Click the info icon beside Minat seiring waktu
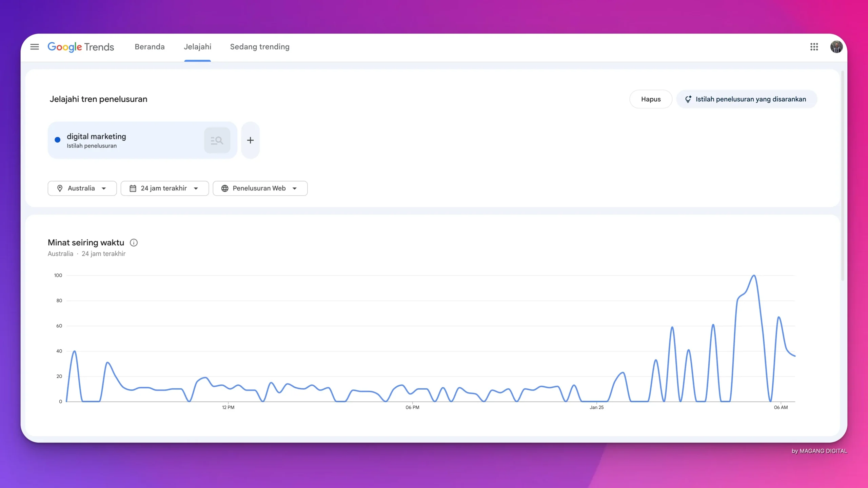This screenshot has width=868, height=488. (x=134, y=243)
